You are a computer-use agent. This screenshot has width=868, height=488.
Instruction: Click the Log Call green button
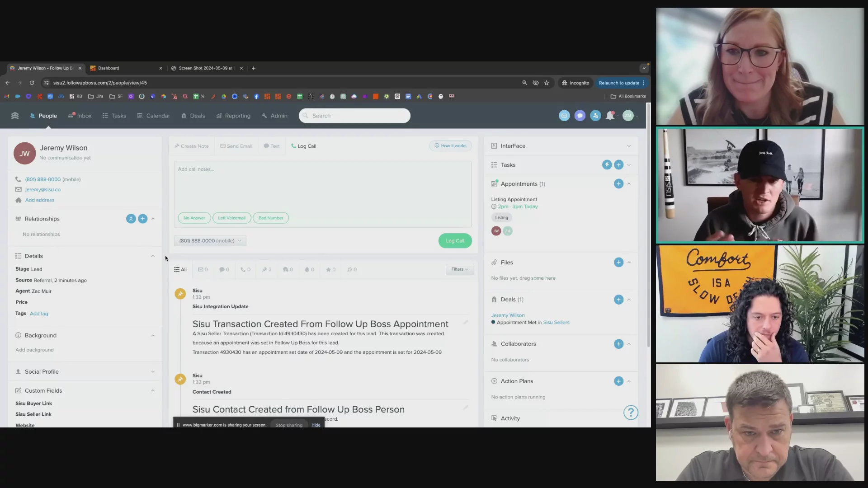pos(455,241)
